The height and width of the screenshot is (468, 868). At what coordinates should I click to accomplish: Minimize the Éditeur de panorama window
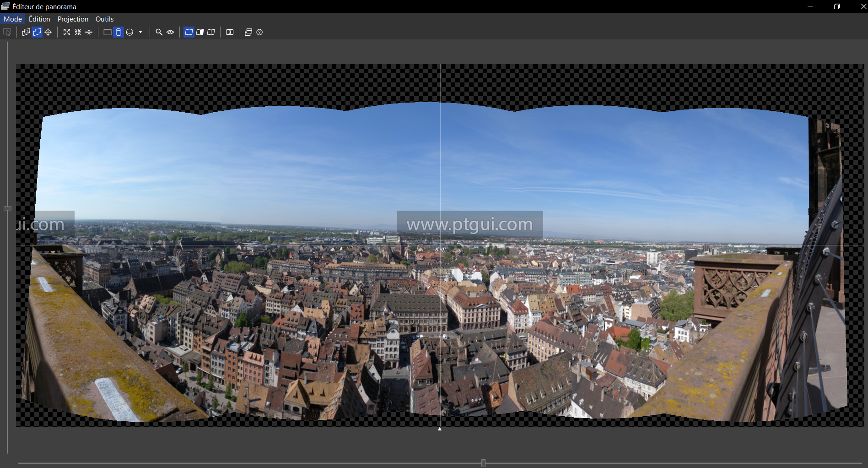pyautogui.click(x=810, y=6)
